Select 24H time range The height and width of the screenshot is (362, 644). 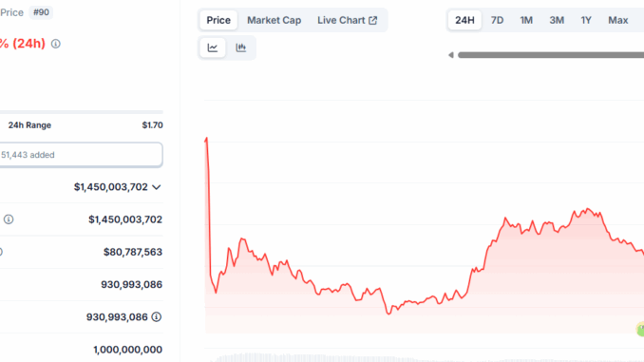[x=464, y=20]
